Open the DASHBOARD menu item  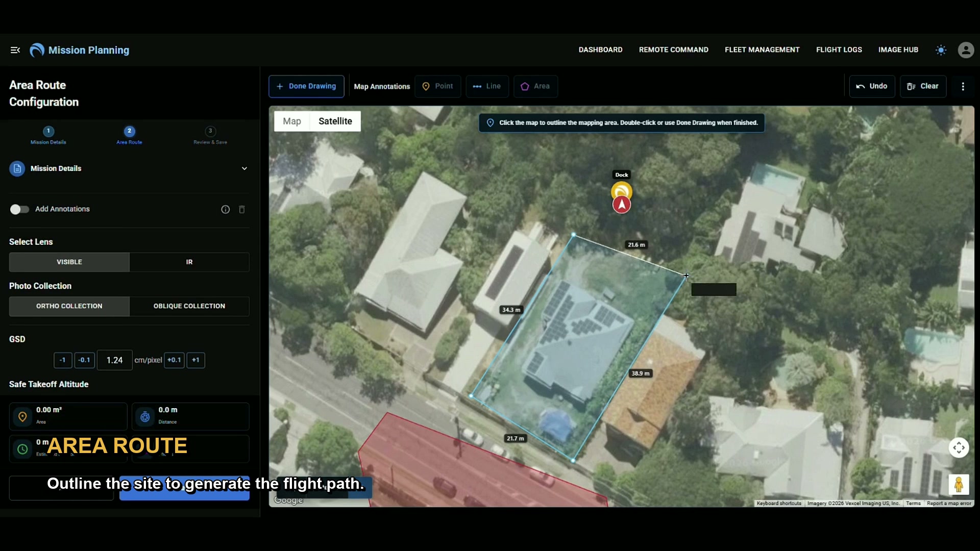(x=600, y=50)
